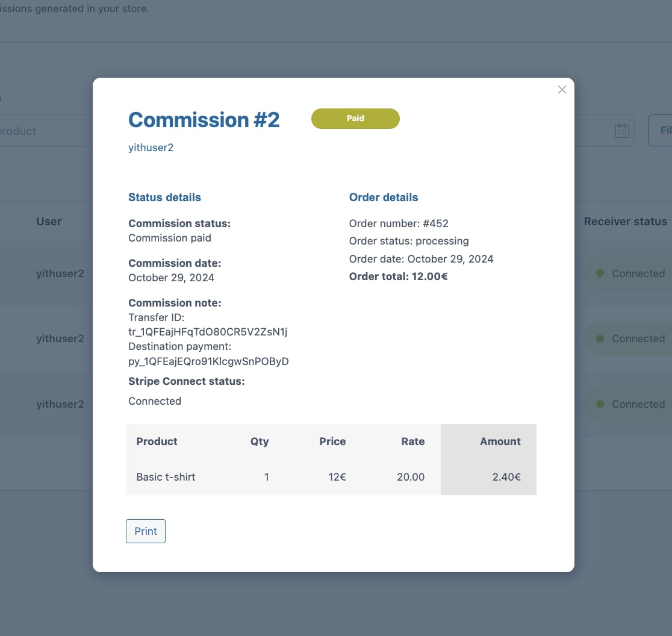This screenshot has height=636, width=672.
Task: Click the Rate column header
Action: point(412,441)
